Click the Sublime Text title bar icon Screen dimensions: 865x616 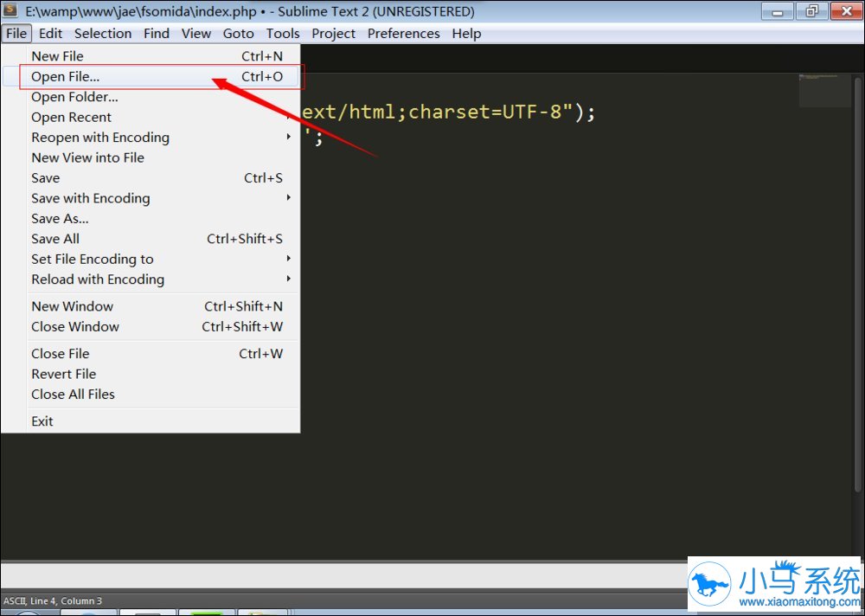click(10, 10)
